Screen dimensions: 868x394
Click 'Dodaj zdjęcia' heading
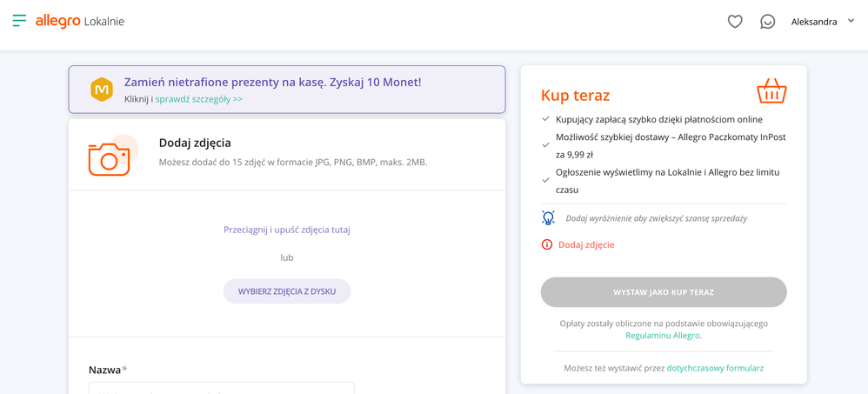click(195, 143)
